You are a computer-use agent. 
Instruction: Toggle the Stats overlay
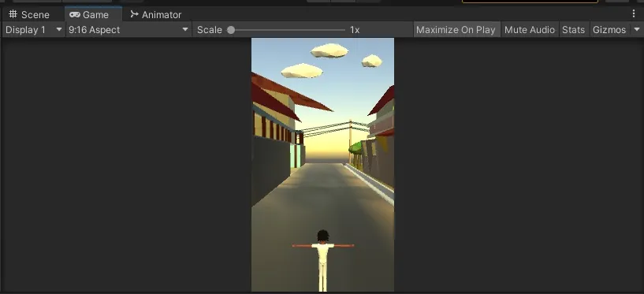573,30
